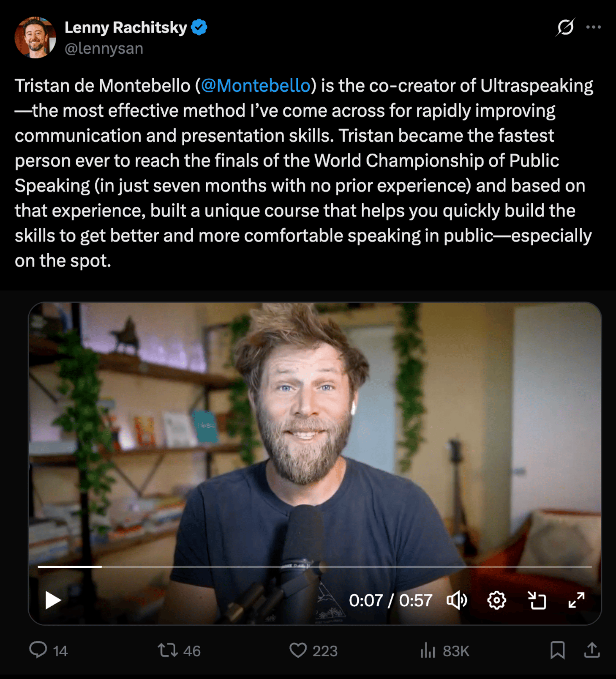Share the post using upload icon
The image size is (616, 679).
[592, 650]
